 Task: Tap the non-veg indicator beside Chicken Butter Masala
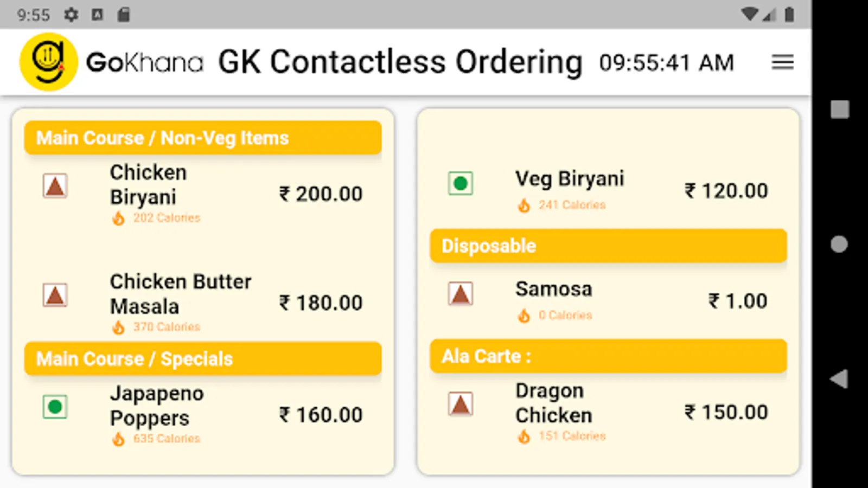tap(55, 296)
